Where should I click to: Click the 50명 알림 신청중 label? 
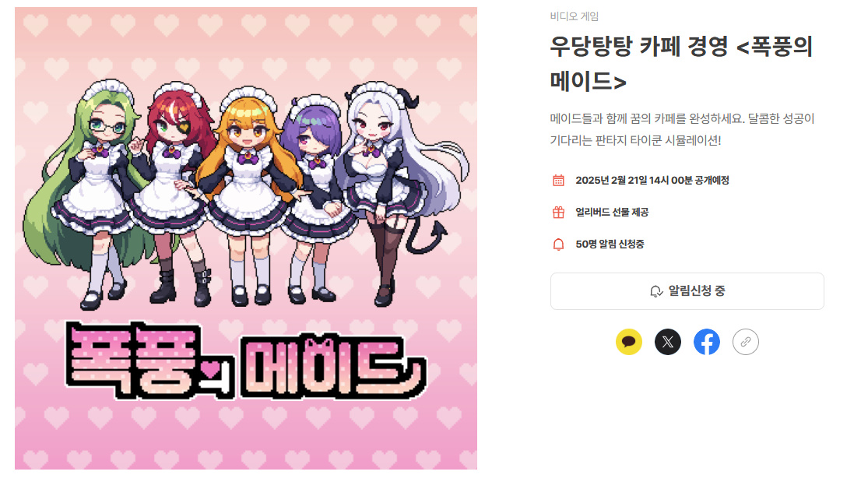[610, 245]
